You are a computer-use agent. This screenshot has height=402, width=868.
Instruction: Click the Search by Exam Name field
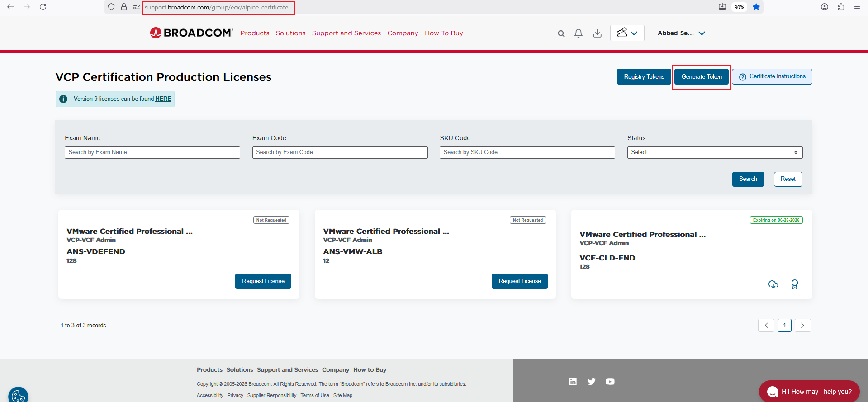point(152,152)
